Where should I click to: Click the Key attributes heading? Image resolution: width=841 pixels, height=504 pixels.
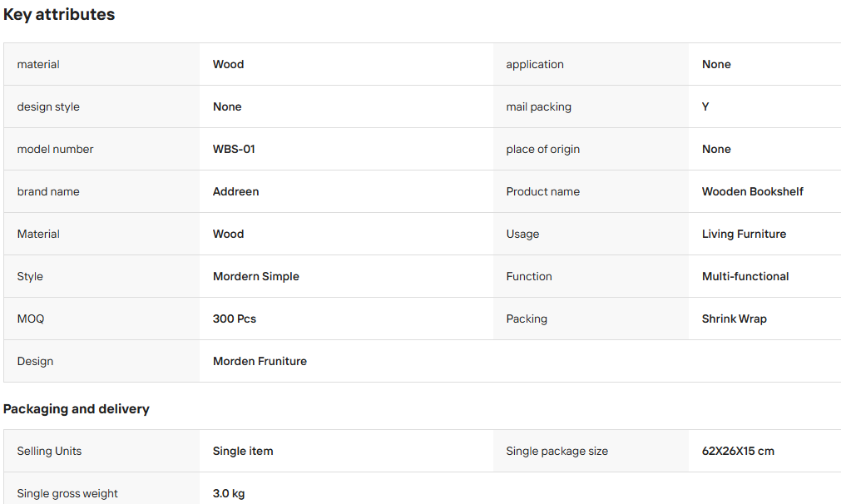tap(59, 14)
